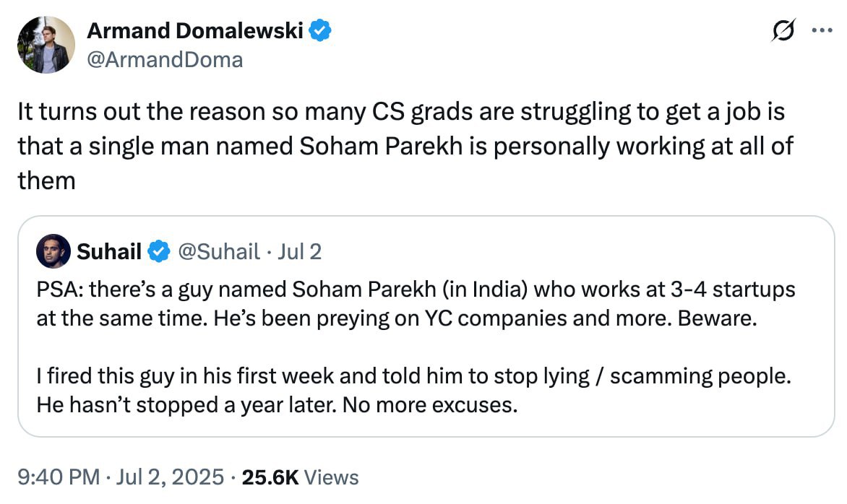The width and height of the screenshot is (847, 504).
Task: Click the Grok slashed-circle icon
Action: point(783,31)
